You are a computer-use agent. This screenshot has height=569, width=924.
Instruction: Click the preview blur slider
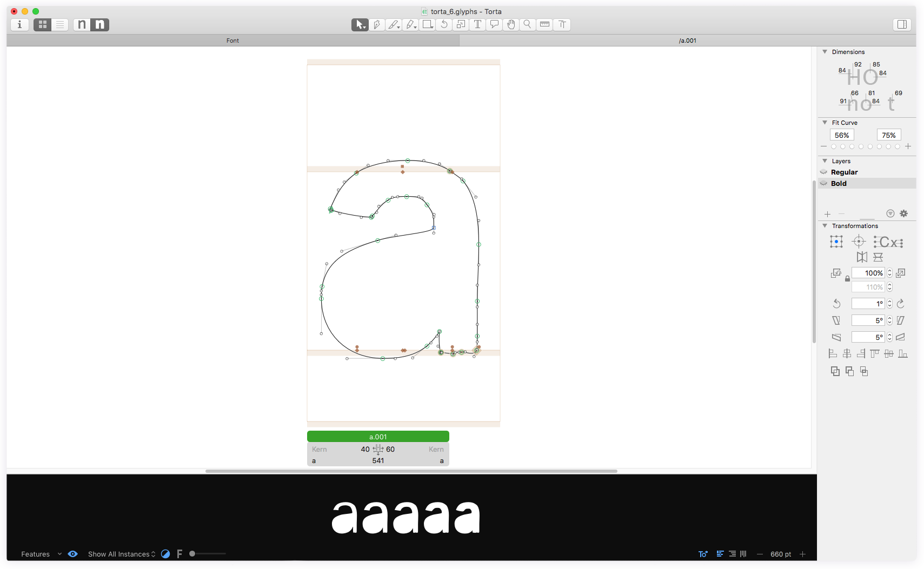click(x=208, y=554)
